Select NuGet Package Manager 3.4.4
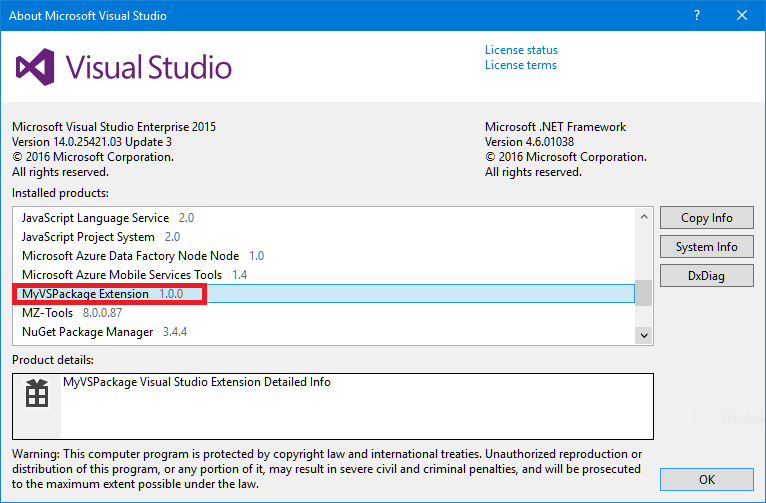This screenshot has width=766, height=503. (x=324, y=332)
